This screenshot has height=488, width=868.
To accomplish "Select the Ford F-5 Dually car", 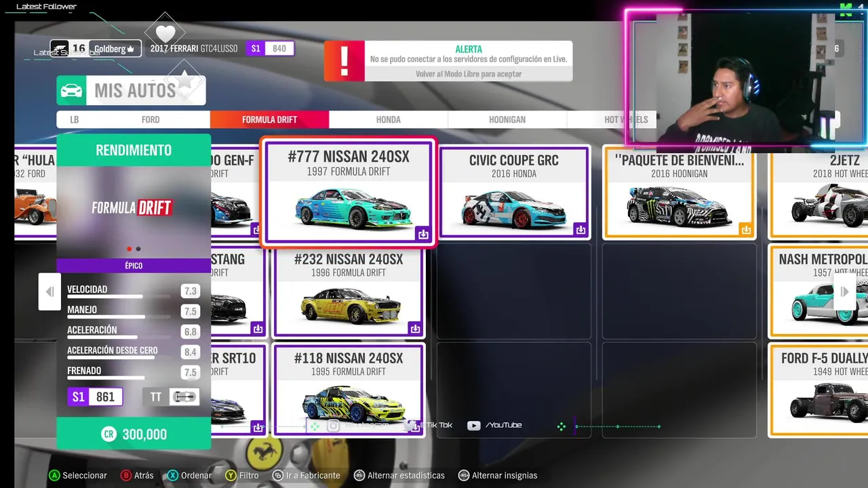I will [818, 390].
